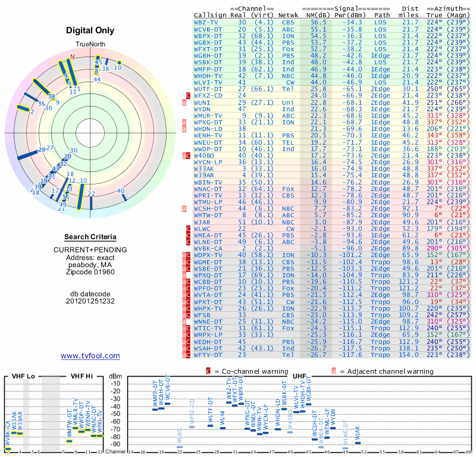Click WMUR-TV callsign in the table

click(x=208, y=115)
